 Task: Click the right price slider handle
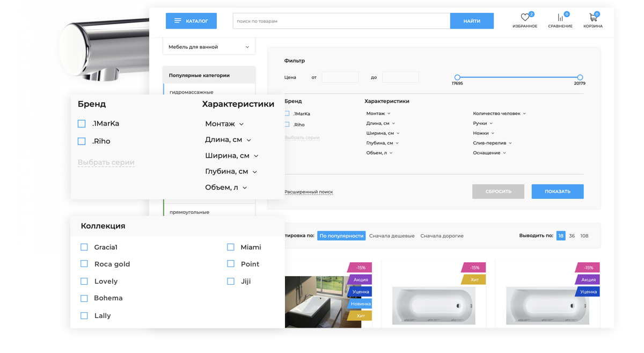580,77
